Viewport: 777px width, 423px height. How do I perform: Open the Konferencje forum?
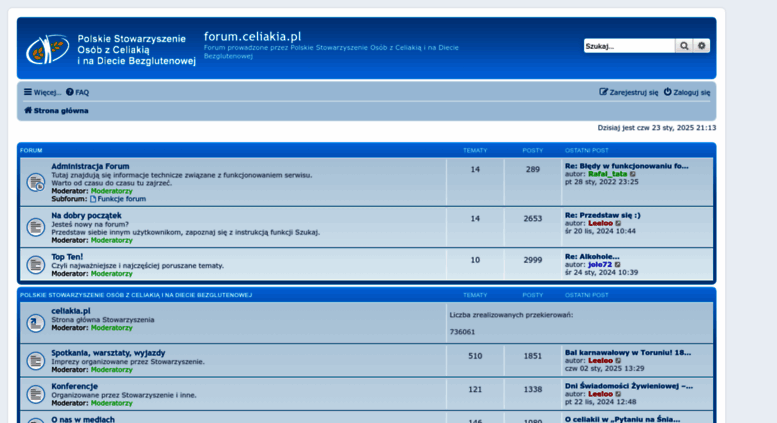point(74,386)
